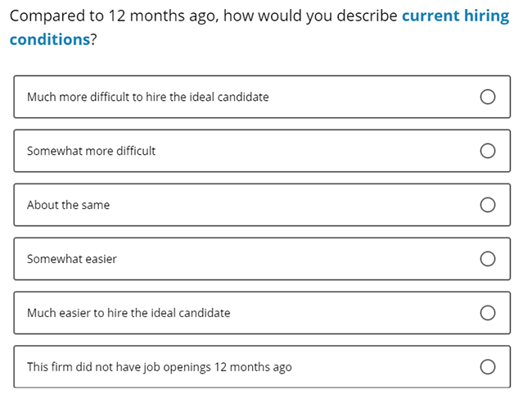Click the empty space in the first answer box
The height and width of the screenshot is (404, 532).
373,97
